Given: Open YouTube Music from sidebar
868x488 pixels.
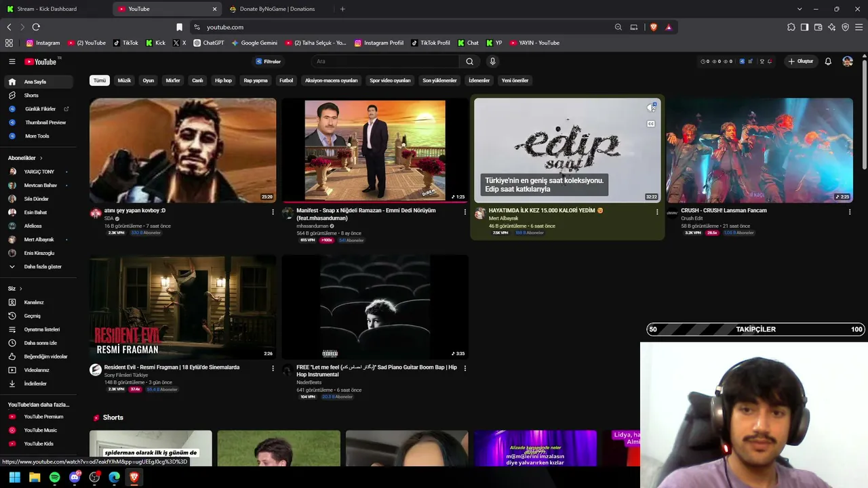Looking at the screenshot, I should click(38, 430).
